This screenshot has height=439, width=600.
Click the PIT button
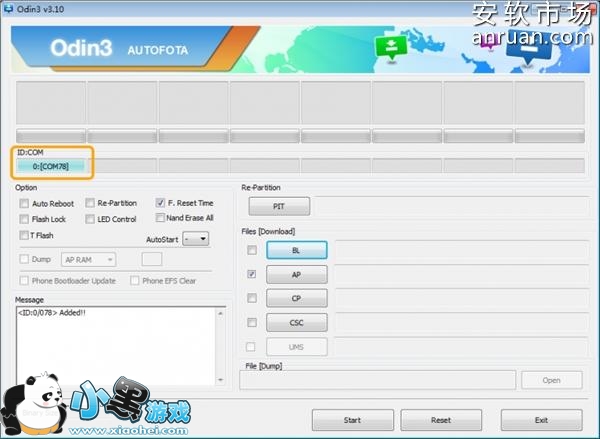pos(279,206)
